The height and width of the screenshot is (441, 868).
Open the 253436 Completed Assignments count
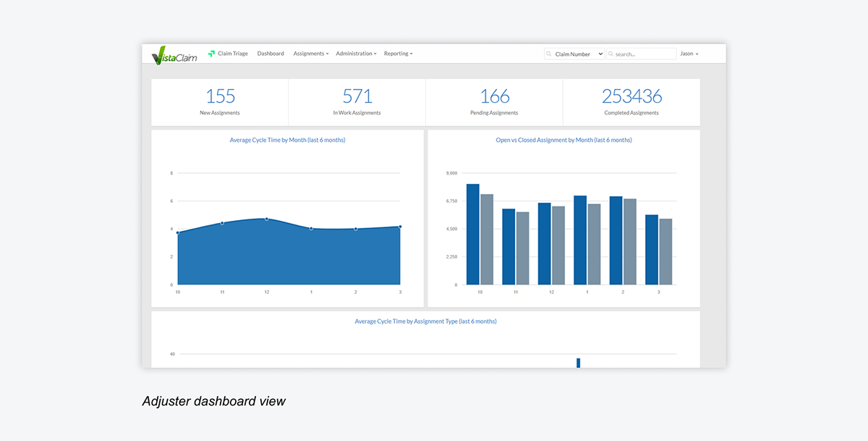[631, 96]
